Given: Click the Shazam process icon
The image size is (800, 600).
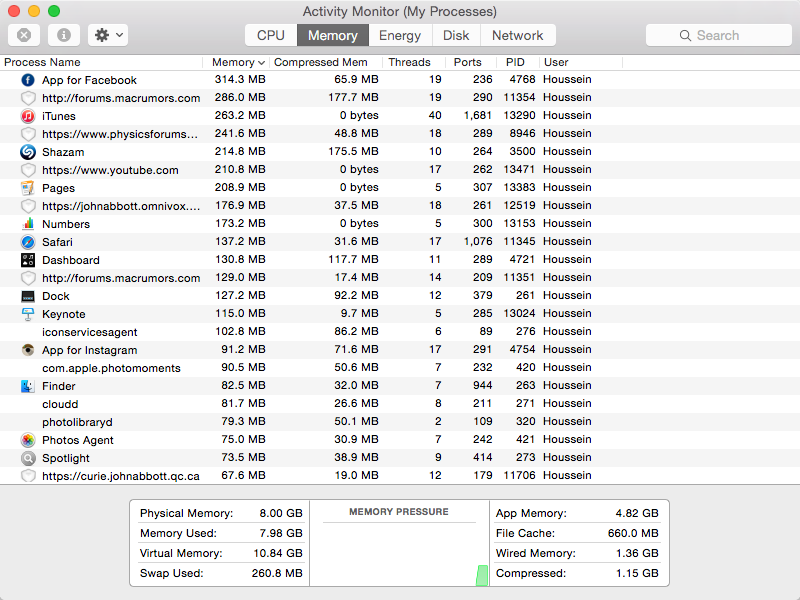Looking at the screenshot, I should [x=28, y=152].
